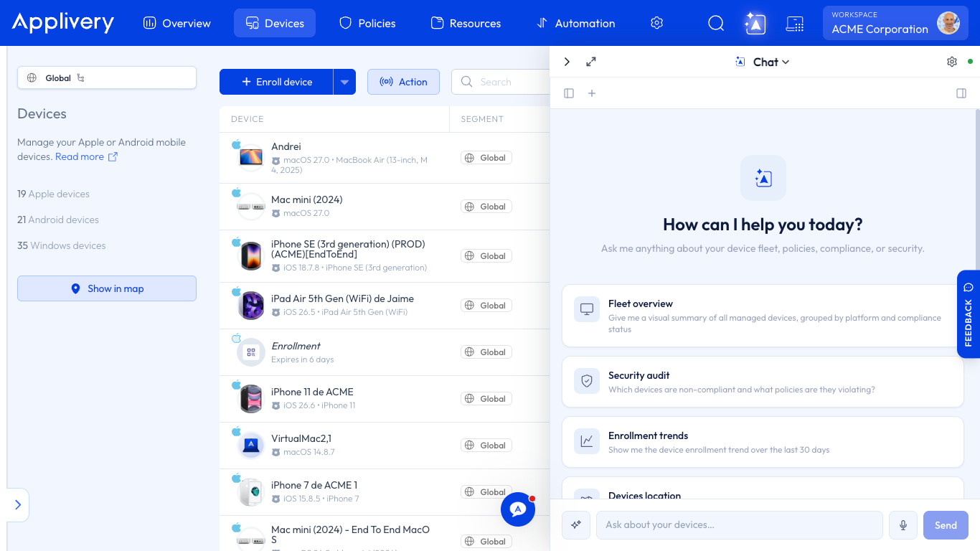The width and height of the screenshot is (980, 551).
Task: Click the Enrollment trends chart icon
Action: (x=587, y=441)
